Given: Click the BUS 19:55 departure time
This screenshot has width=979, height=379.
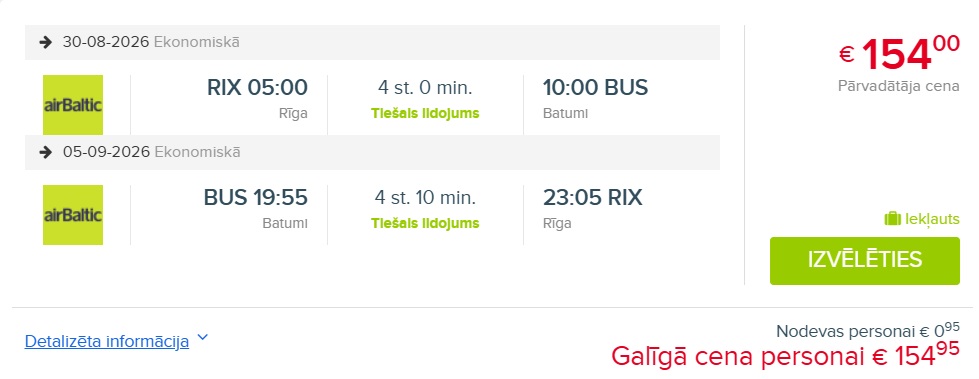Looking at the screenshot, I should pos(255,197).
